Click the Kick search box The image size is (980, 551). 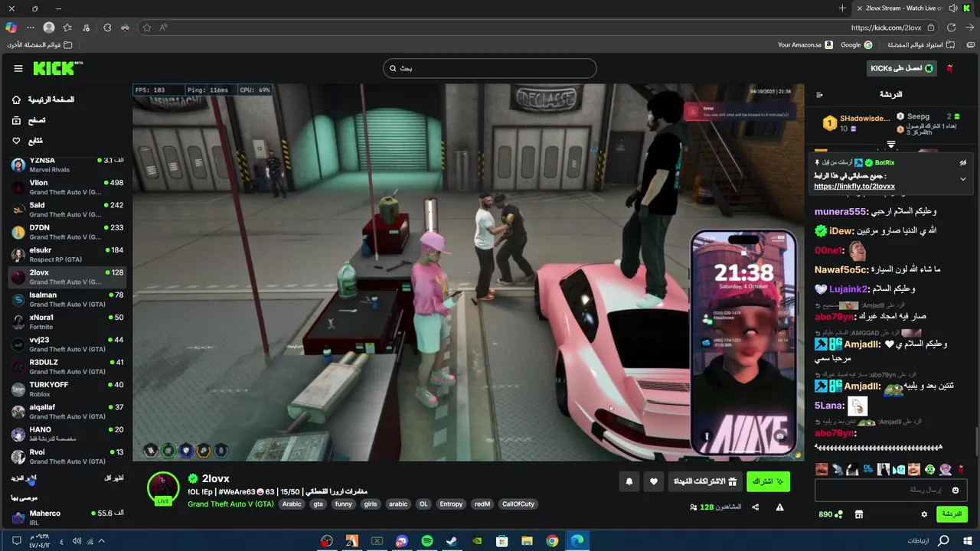click(490, 68)
